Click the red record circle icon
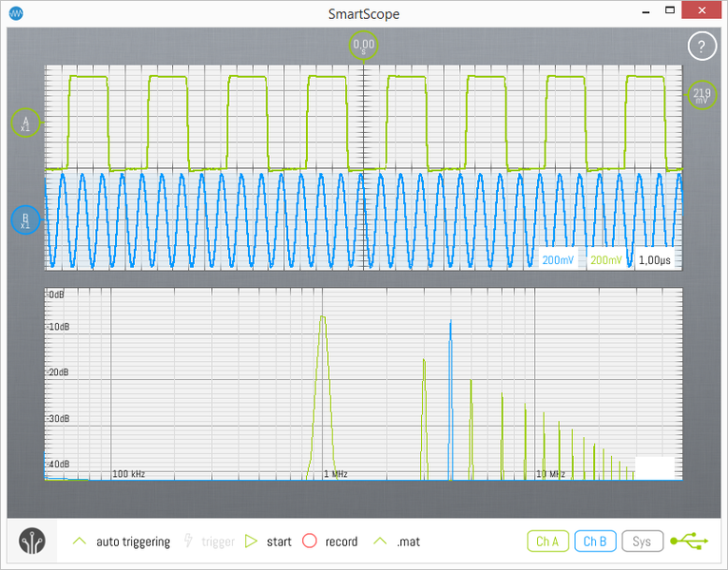 coord(309,541)
